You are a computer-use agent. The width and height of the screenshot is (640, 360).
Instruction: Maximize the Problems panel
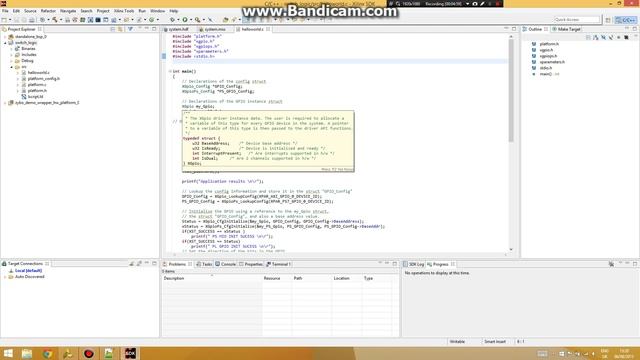(395, 264)
